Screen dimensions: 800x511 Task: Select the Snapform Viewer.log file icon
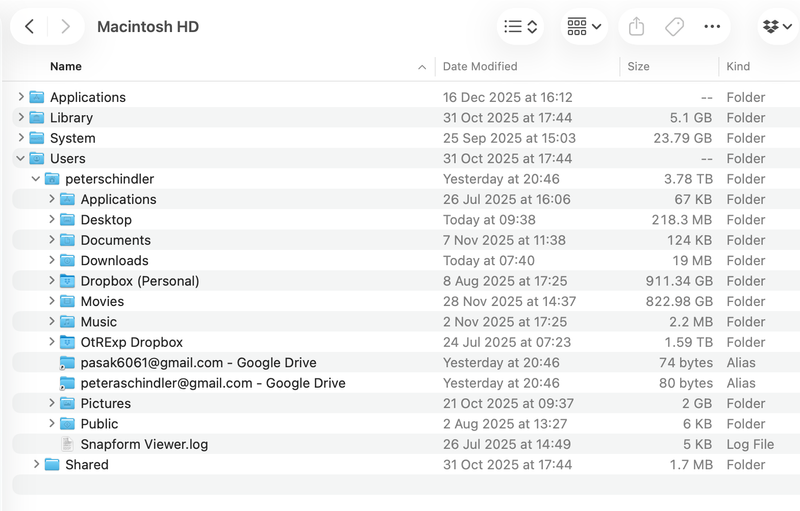click(68, 444)
